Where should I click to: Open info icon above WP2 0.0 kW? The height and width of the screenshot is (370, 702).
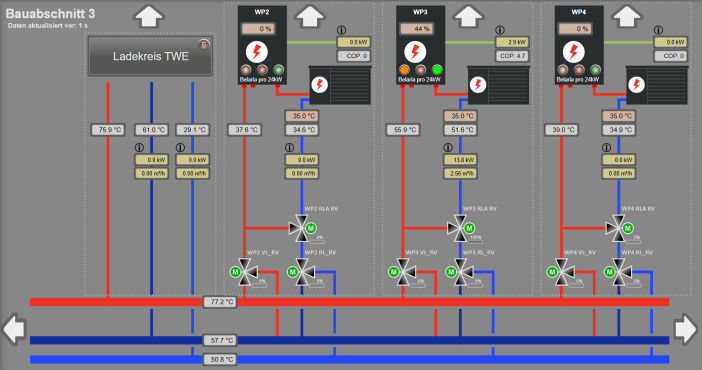pyautogui.click(x=341, y=30)
